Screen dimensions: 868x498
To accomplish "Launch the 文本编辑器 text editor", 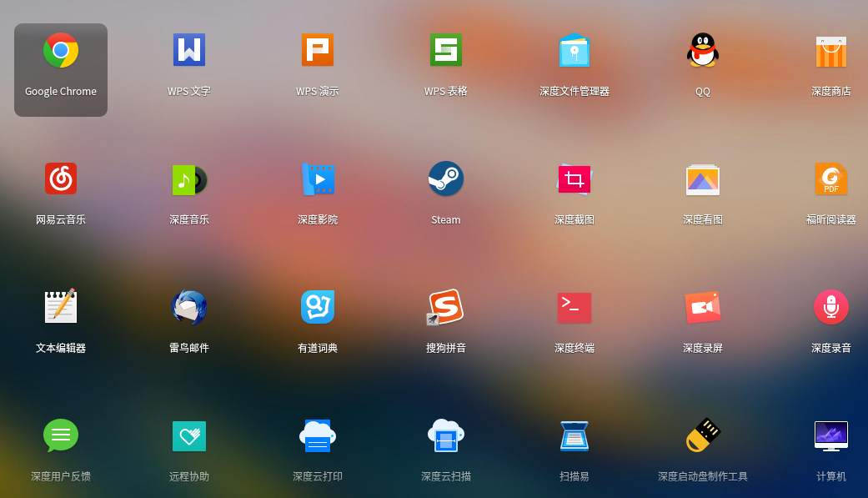I will (61, 306).
